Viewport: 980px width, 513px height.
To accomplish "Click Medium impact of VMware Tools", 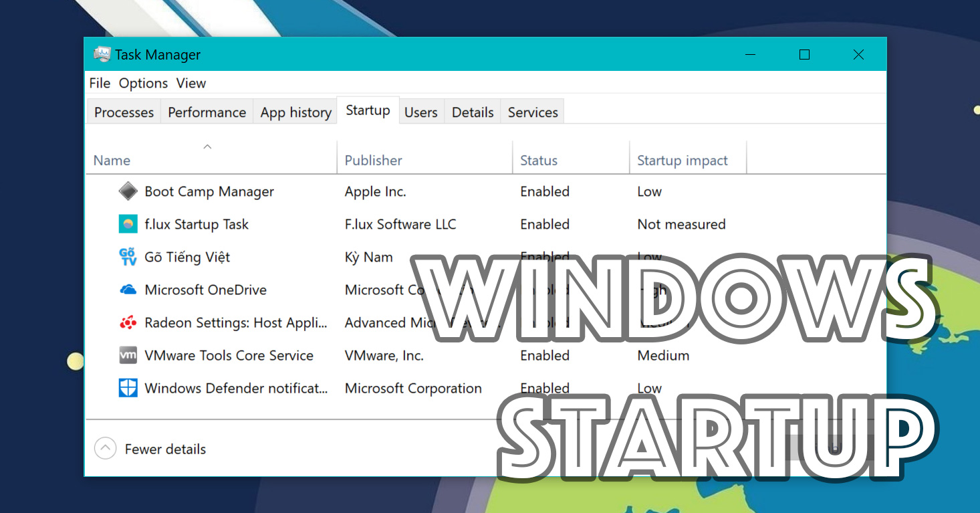I will 663,355.
